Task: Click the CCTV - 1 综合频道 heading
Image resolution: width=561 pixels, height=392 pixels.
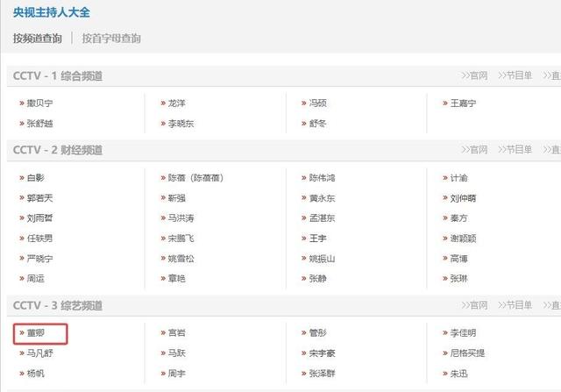Action: (58, 76)
